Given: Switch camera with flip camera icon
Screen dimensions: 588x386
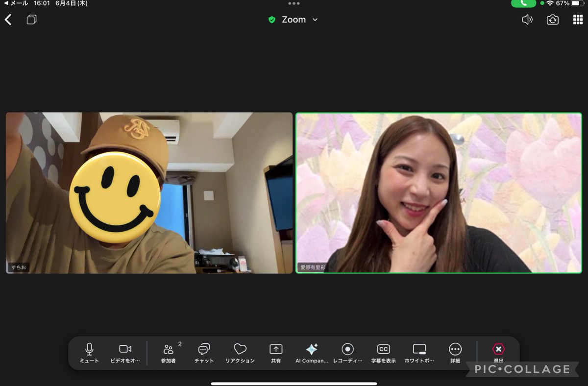Looking at the screenshot, I should click(x=553, y=20).
